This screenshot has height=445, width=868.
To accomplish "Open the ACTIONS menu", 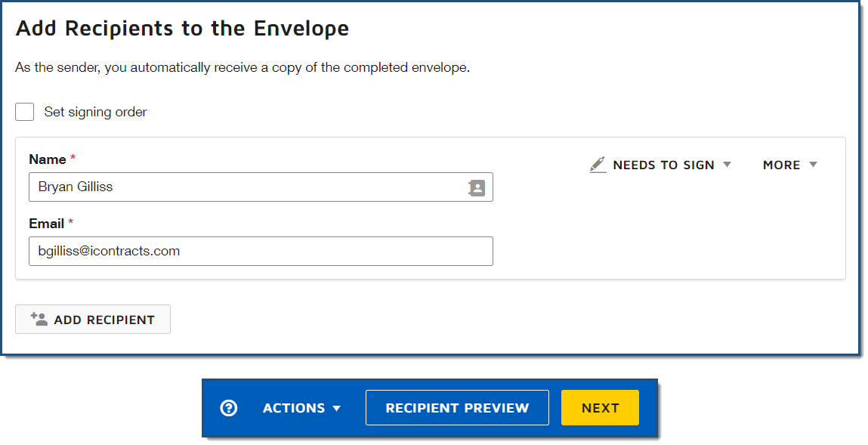I will [301, 408].
